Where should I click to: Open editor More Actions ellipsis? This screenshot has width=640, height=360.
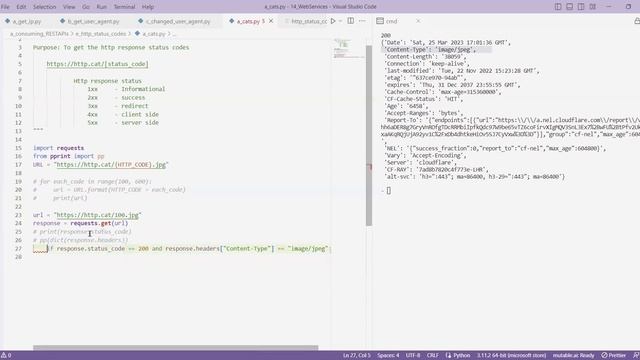pyautogui.click(x=362, y=21)
